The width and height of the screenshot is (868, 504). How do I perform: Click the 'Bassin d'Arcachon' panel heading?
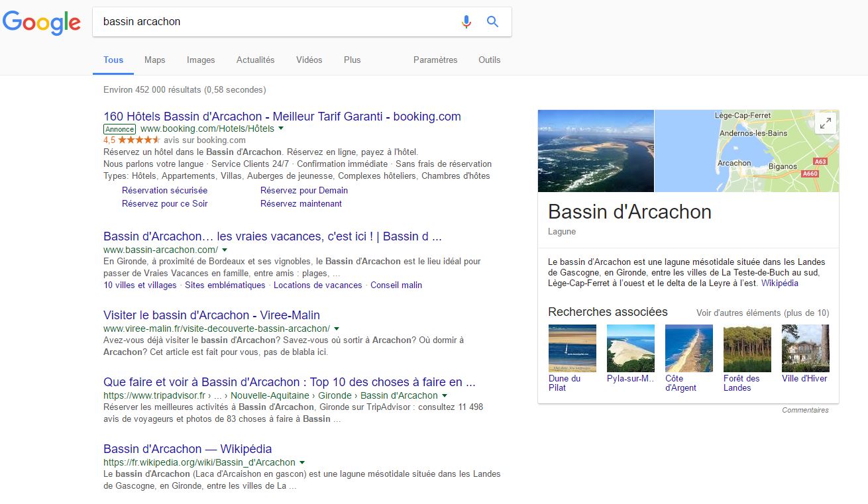629,212
